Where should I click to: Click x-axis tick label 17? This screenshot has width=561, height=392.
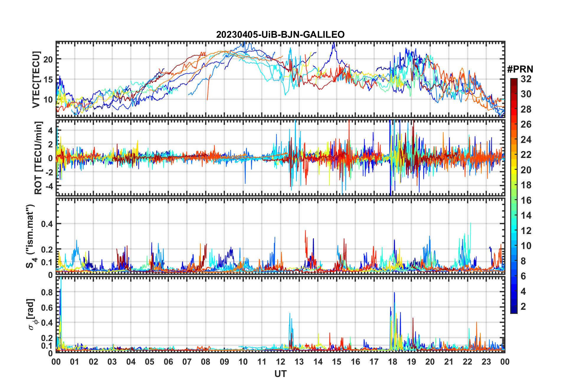(x=374, y=362)
